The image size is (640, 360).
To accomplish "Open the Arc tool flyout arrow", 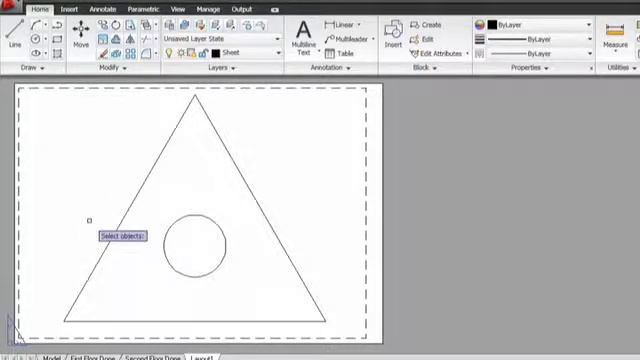I will [45, 25].
